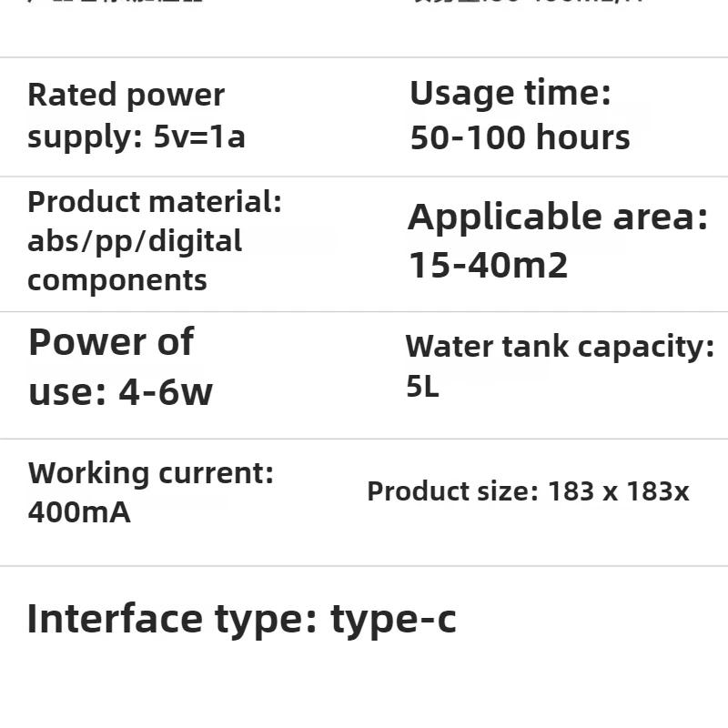Click the Rated power text
The image size is (728, 728).
(x=126, y=95)
